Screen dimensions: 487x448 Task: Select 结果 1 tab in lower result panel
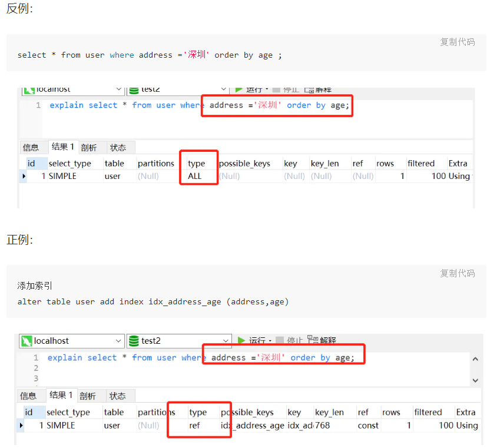pos(61,395)
